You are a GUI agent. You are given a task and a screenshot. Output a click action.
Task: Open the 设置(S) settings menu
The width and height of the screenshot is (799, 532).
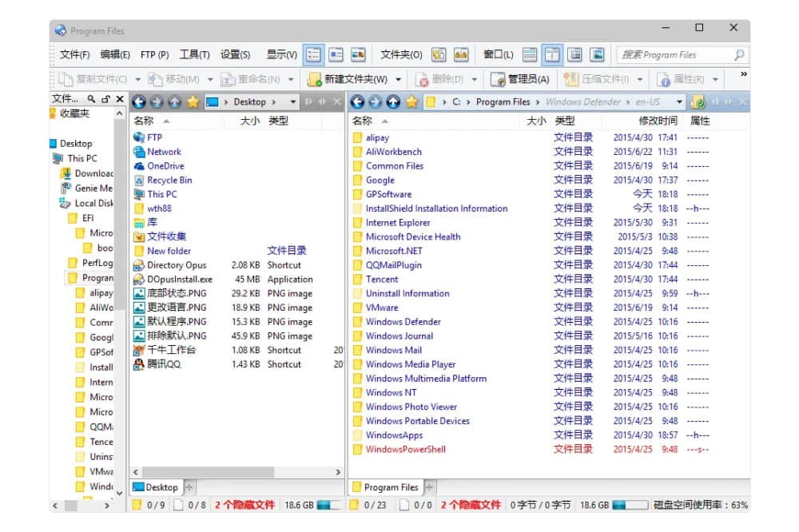pos(235,54)
